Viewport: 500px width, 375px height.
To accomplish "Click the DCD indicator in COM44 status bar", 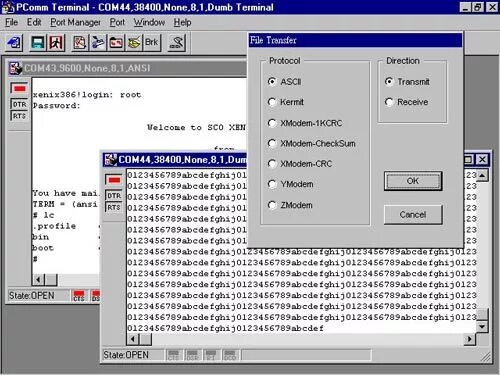I will (x=230, y=355).
